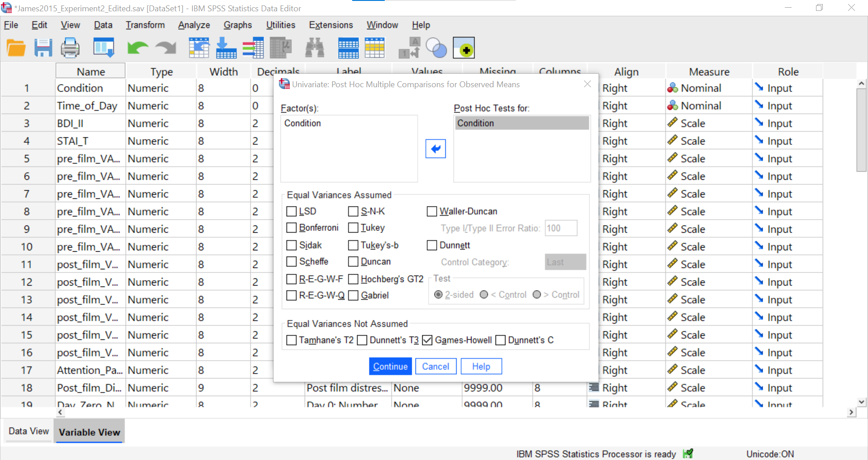This screenshot has height=460, width=868.
Task: Click the horizontal scrollbar right arrow
Action: [x=851, y=412]
